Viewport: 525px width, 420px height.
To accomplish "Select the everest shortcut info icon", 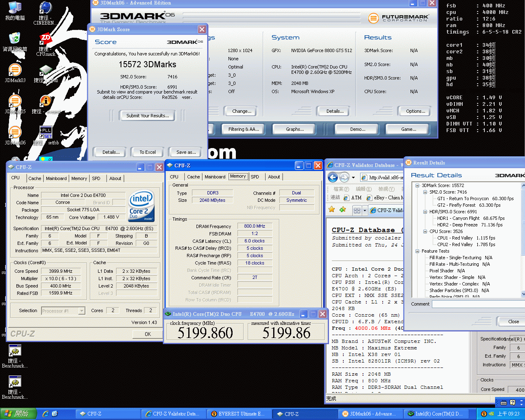I will (x=46, y=101).
